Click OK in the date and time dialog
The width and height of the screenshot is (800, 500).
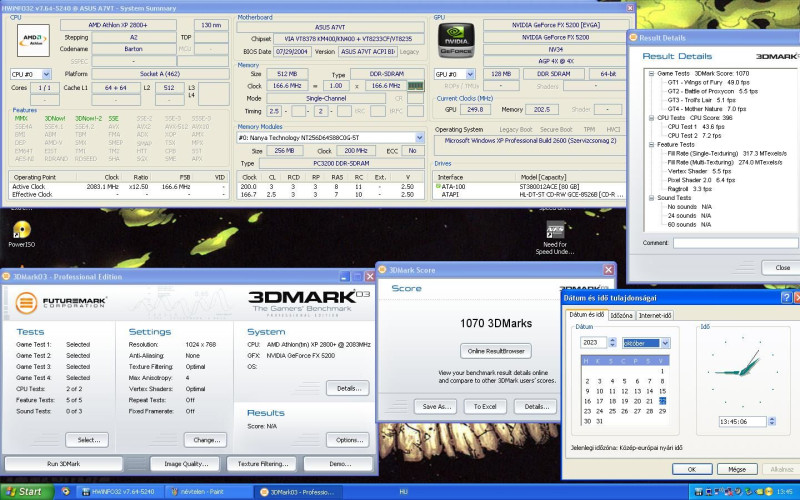692,469
